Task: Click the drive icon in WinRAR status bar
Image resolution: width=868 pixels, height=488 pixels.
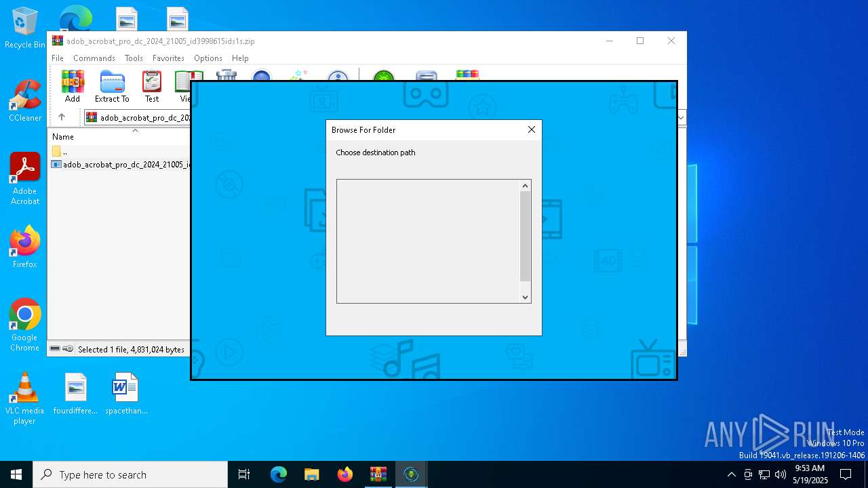Action: 55,349
